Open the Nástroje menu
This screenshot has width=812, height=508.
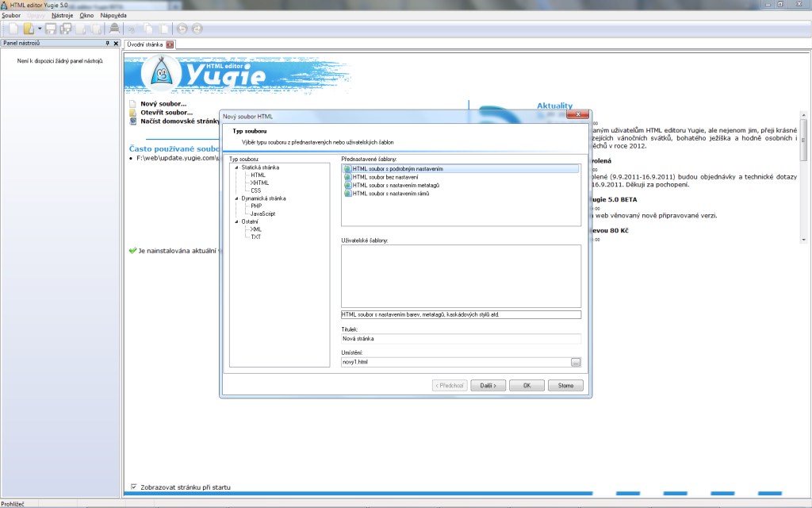click(62, 16)
